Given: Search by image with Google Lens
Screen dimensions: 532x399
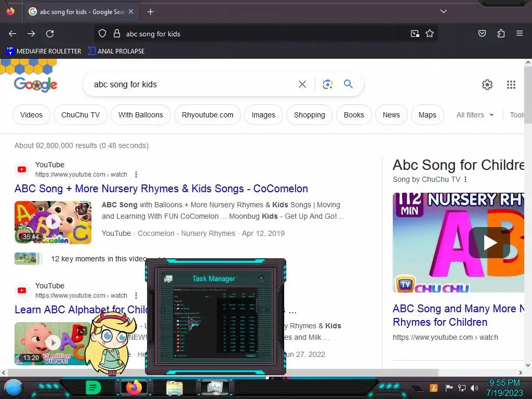Looking at the screenshot, I should tap(327, 84).
